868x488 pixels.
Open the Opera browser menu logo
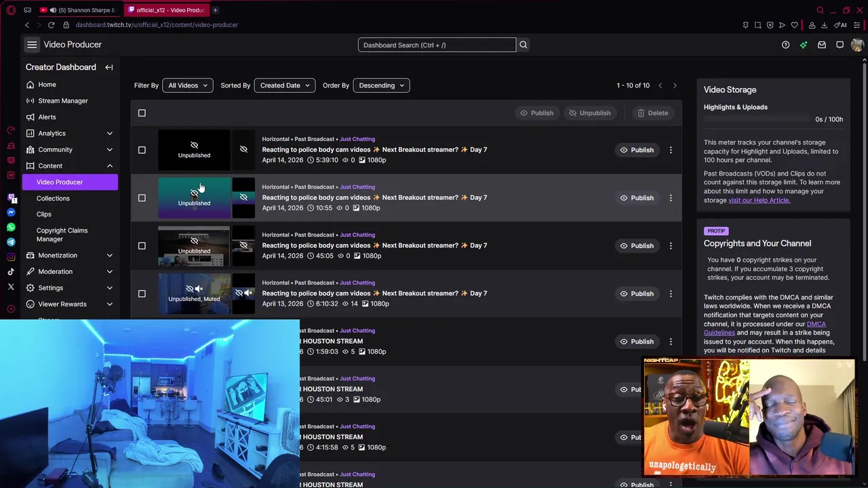coord(11,10)
